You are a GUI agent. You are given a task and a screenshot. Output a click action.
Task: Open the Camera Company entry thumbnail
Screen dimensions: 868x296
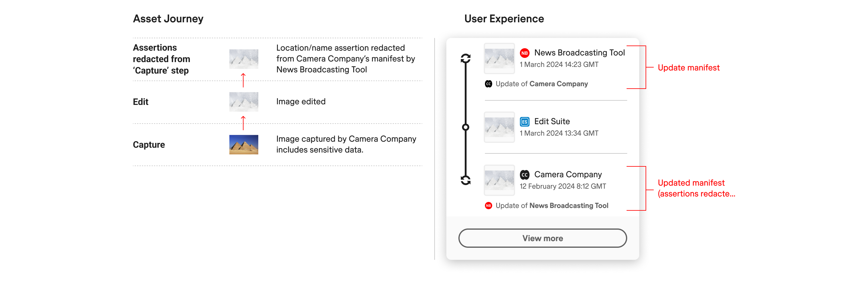[499, 180]
